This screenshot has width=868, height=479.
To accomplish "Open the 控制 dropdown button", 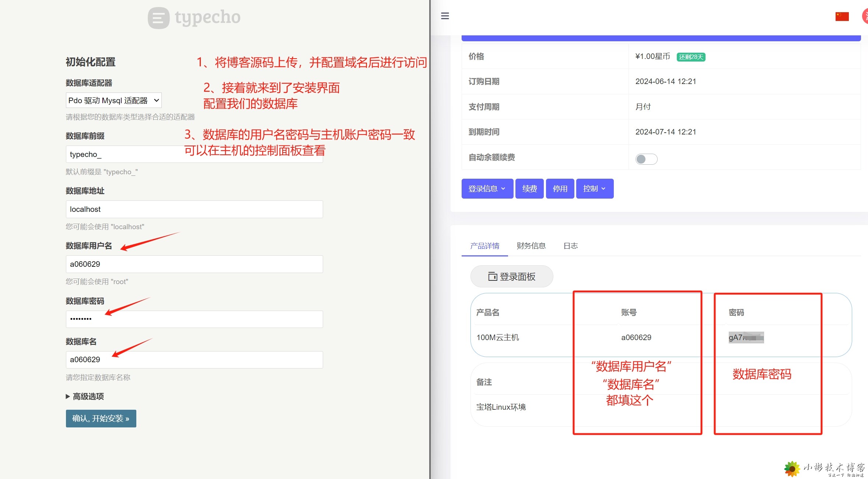I will tap(595, 189).
